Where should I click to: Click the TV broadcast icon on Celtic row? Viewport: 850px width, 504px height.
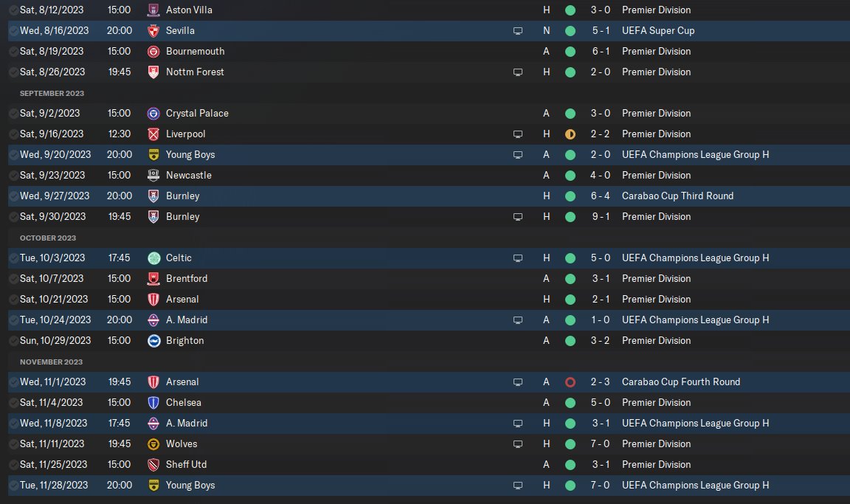518,258
